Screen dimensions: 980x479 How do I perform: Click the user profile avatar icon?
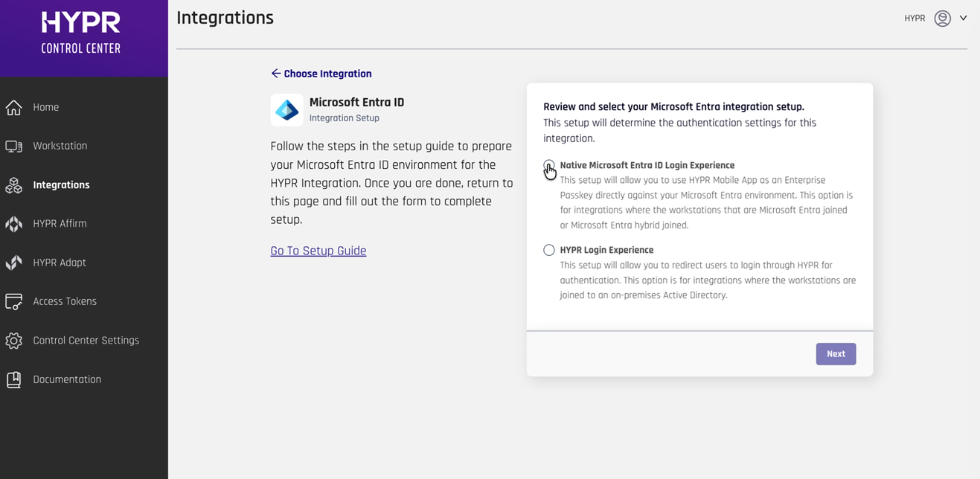[x=942, y=19]
